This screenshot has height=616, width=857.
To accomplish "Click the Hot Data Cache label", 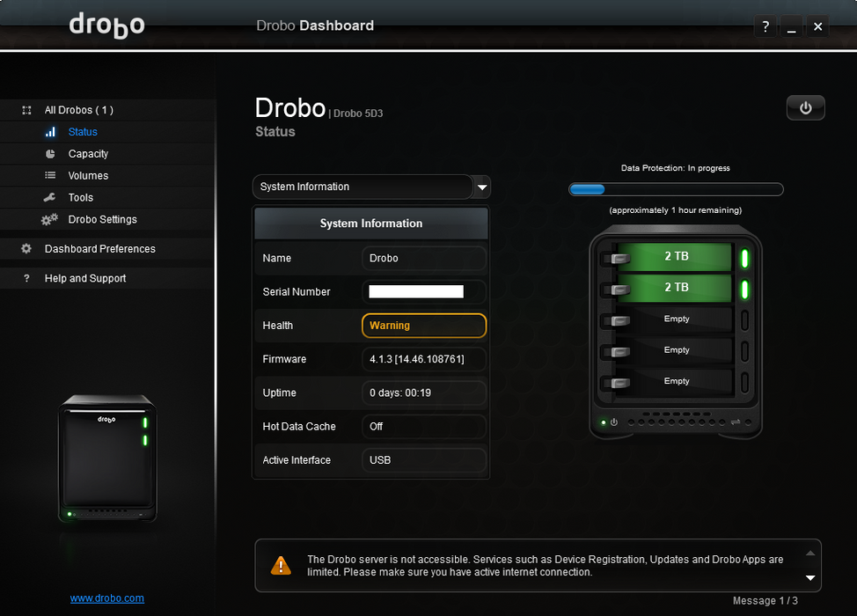I will pos(299,426).
